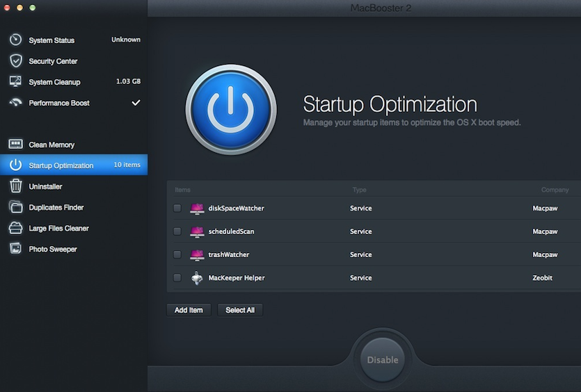Open the System Status section
This screenshot has height=392, width=581.
74,40
